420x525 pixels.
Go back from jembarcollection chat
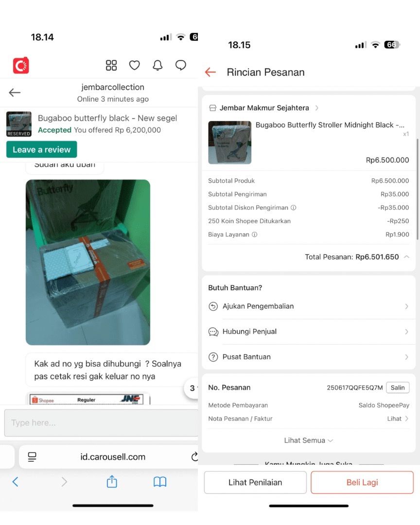pyautogui.click(x=15, y=92)
